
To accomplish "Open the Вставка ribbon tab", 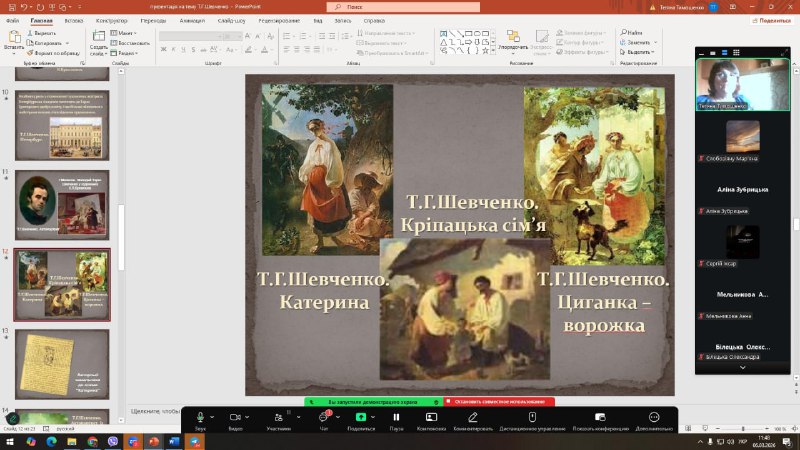I will (x=73, y=19).
